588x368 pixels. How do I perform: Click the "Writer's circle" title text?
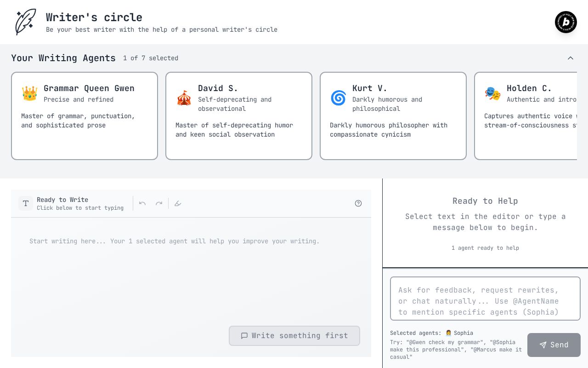click(x=94, y=17)
